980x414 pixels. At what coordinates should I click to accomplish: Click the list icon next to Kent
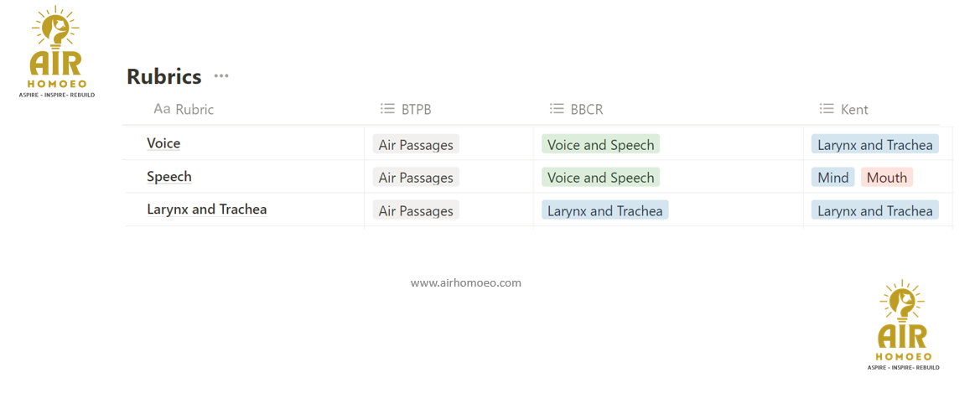827,109
